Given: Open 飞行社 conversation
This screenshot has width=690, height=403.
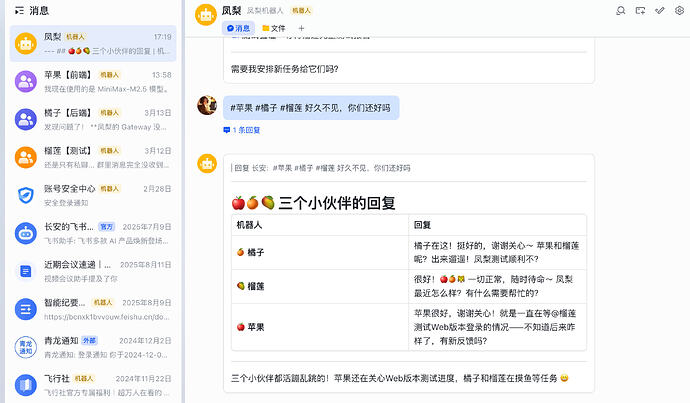Looking at the screenshot, I should 93,385.
